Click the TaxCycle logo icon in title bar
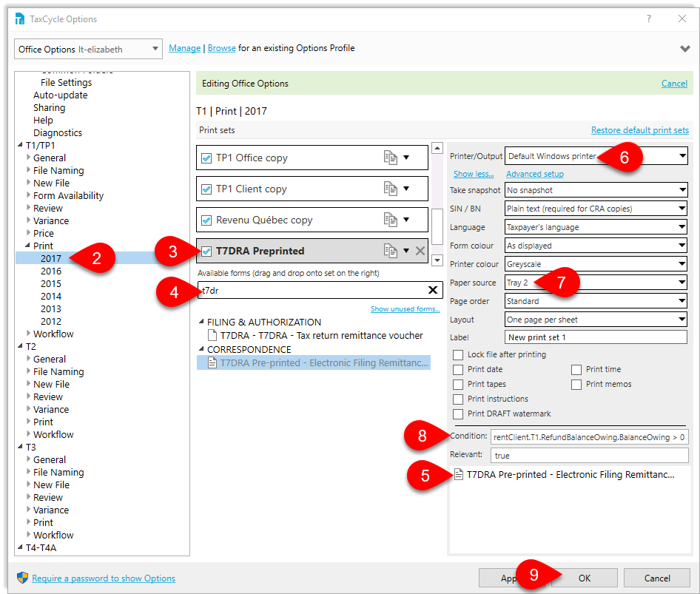This screenshot has width=700, height=594. pos(20,18)
